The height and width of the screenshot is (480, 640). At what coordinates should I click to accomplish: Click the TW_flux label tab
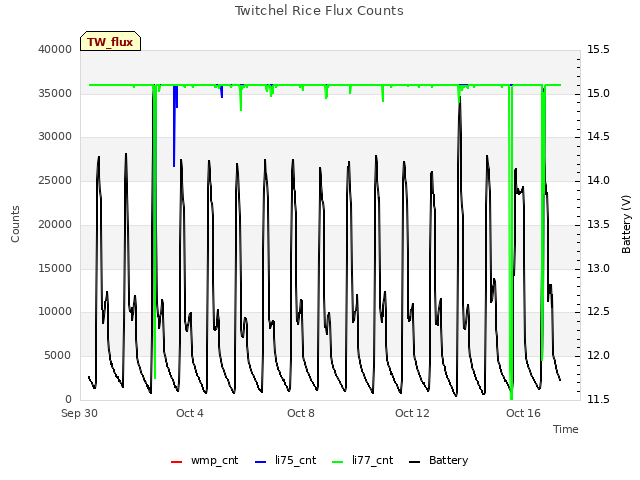click(x=110, y=41)
